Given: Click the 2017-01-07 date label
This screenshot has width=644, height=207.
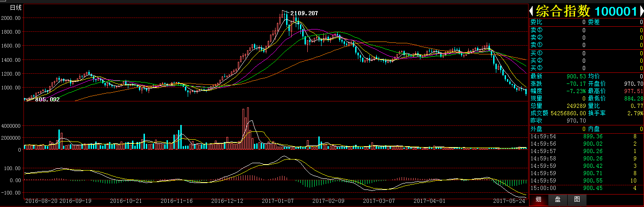Looking at the screenshot, I should tap(278, 201).
